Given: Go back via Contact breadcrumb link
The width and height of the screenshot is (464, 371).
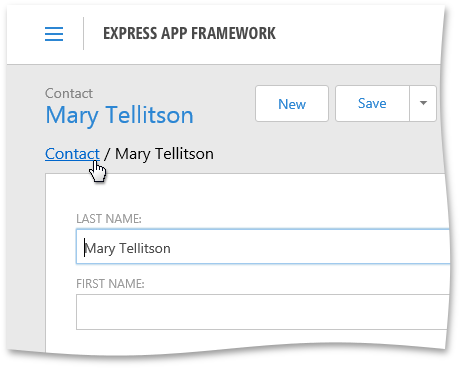Looking at the screenshot, I should [72, 154].
